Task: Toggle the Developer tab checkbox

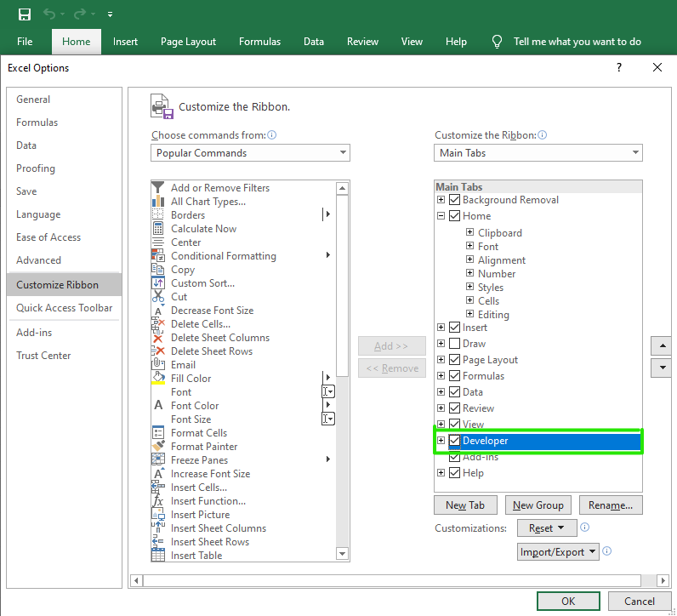Action: pyautogui.click(x=455, y=441)
